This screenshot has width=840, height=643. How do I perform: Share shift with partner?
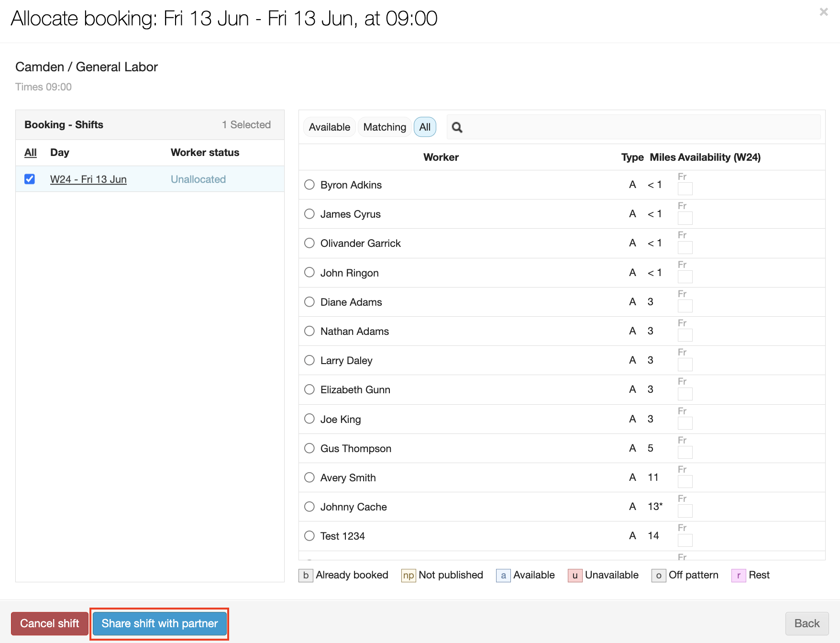pyautogui.click(x=160, y=623)
